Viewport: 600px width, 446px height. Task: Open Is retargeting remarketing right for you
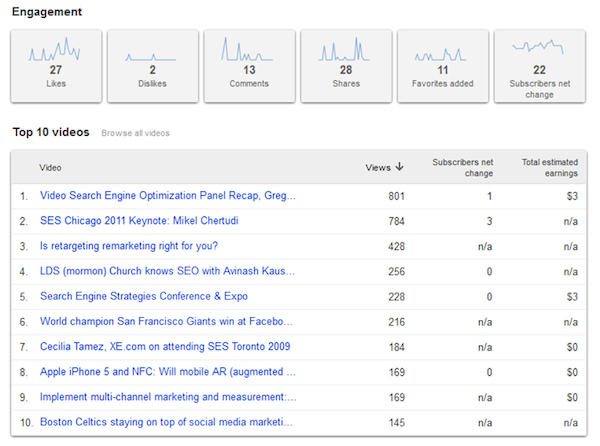tap(129, 246)
